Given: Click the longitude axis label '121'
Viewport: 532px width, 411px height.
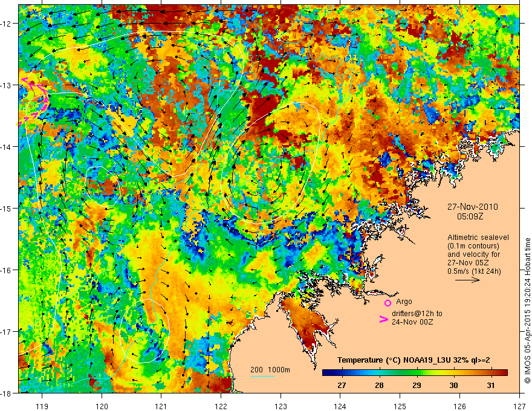Looking at the screenshot, I should (x=161, y=406).
